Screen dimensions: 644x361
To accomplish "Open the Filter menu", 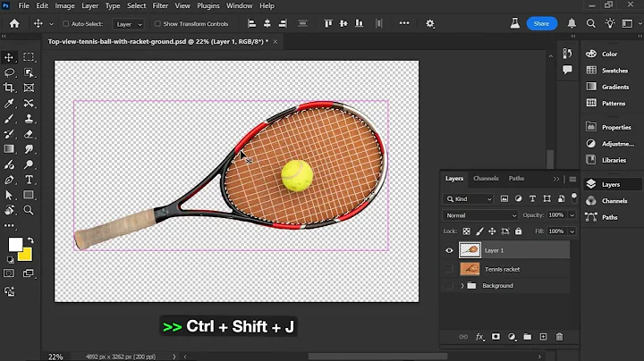I will [160, 5].
